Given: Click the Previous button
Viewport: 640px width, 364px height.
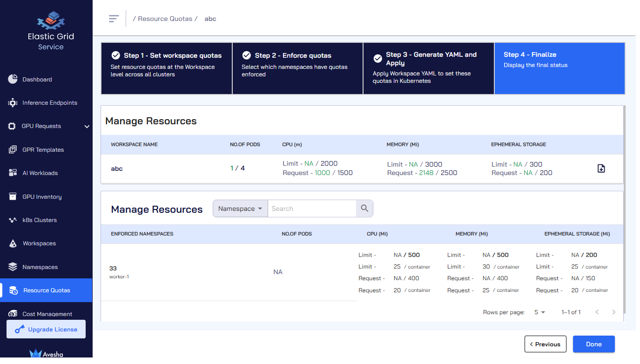Looking at the screenshot, I should pyautogui.click(x=545, y=344).
